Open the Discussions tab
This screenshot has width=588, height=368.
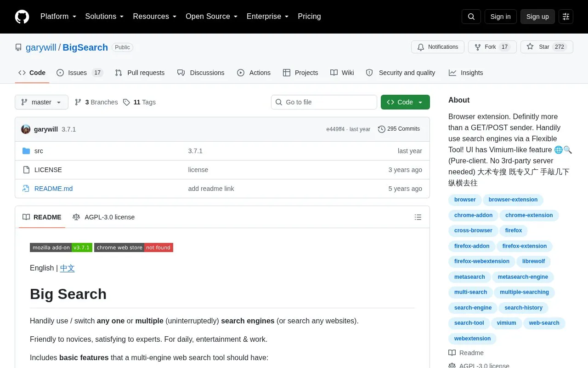pyautogui.click(x=201, y=73)
